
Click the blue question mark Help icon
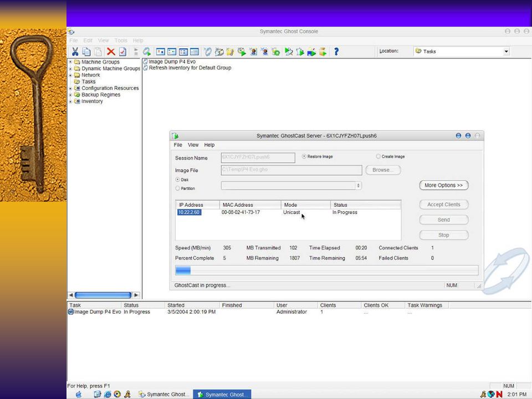coord(336,52)
